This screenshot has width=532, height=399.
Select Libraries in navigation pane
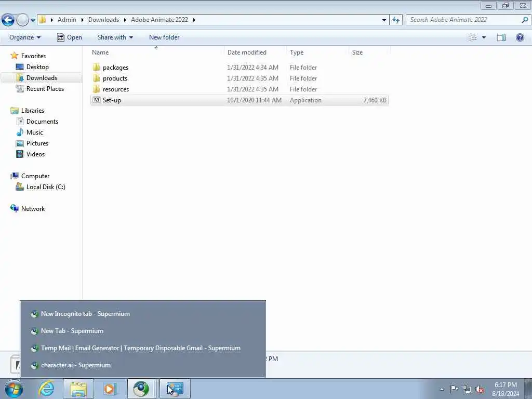[33, 111]
